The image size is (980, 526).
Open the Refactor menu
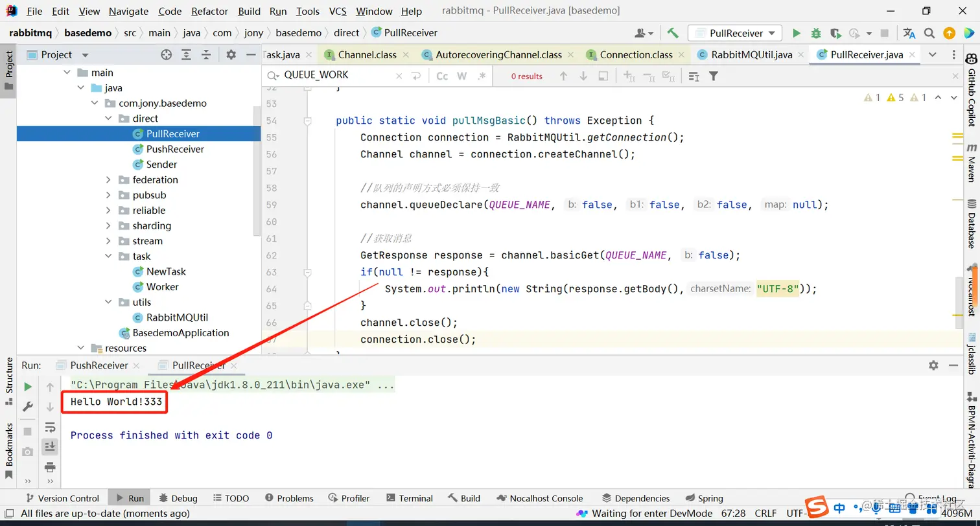[209, 11]
